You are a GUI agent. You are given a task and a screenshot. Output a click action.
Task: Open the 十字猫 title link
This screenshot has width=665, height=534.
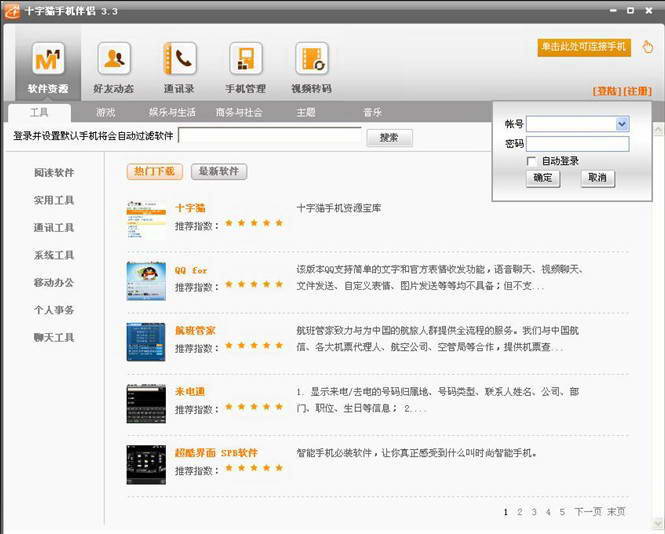pos(190,208)
